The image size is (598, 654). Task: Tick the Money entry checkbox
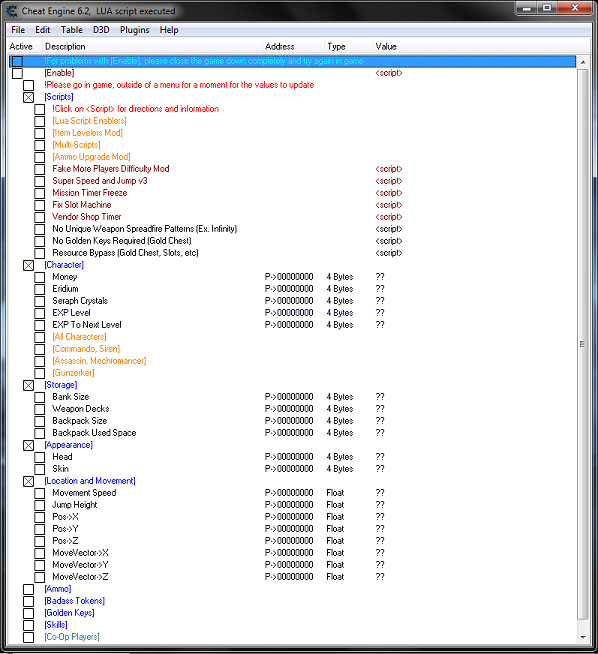(x=40, y=277)
